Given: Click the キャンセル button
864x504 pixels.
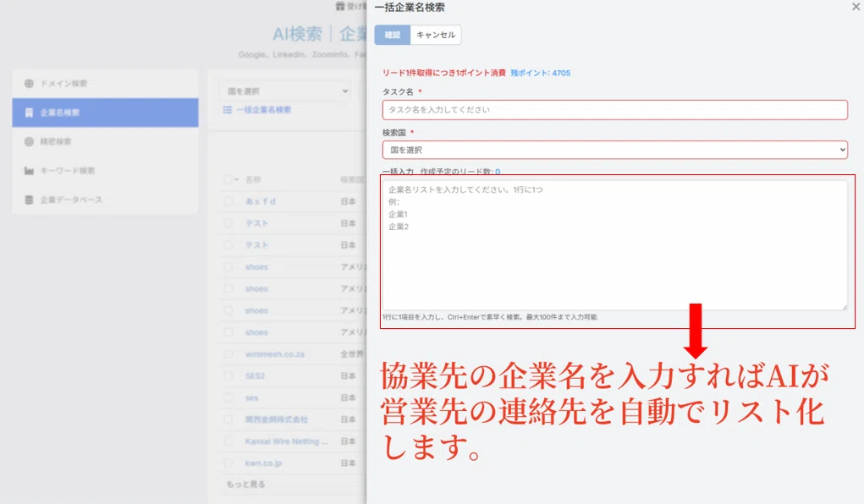Looking at the screenshot, I should coord(436,35).
